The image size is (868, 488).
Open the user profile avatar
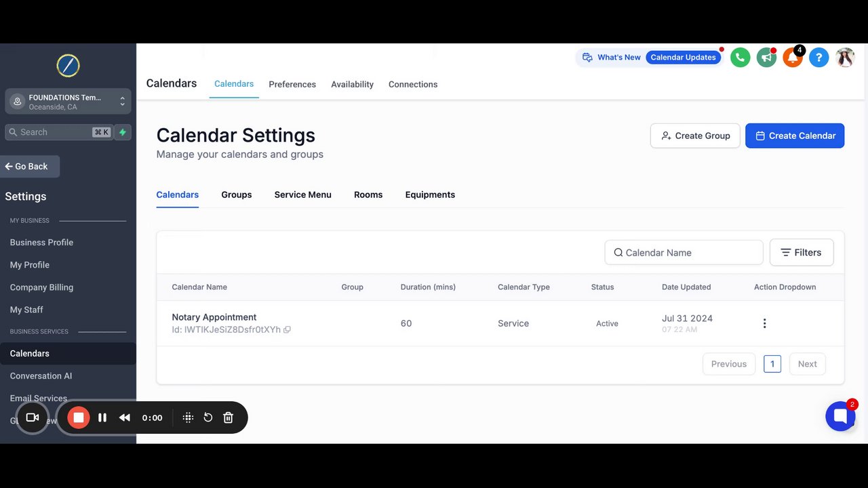[845, 58]
